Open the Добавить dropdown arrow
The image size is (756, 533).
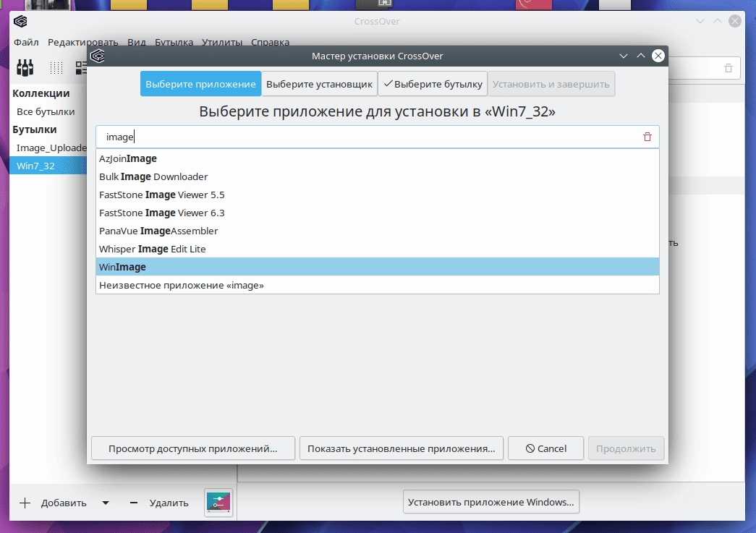(x=106, y=503)
